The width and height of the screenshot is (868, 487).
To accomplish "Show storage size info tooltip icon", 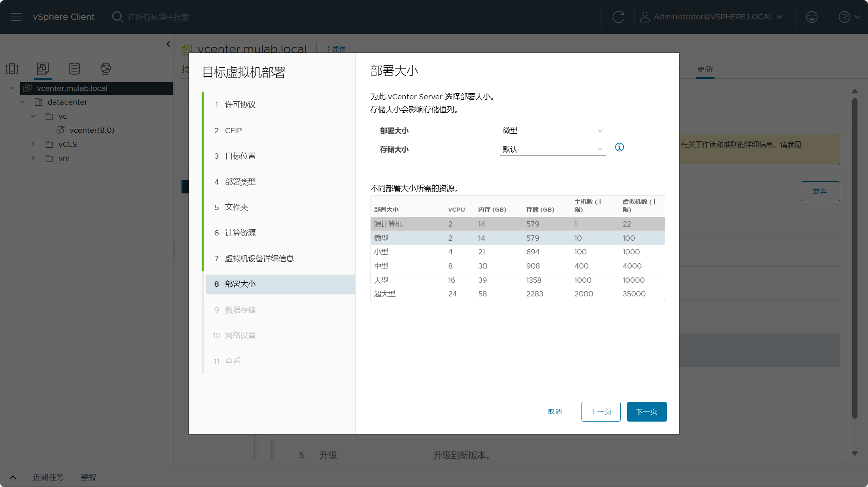I will click(x=619, y=147).
